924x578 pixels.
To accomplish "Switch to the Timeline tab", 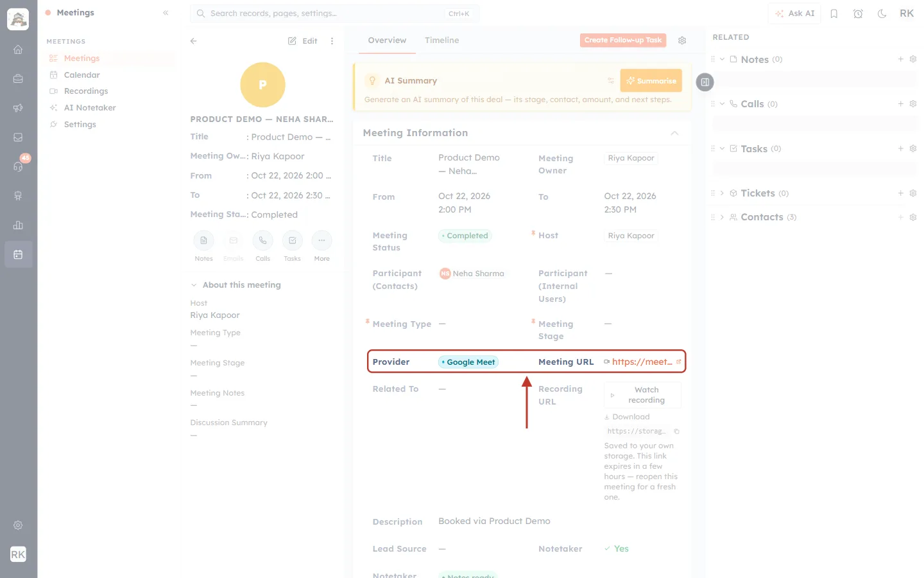I will click(441, 40).
